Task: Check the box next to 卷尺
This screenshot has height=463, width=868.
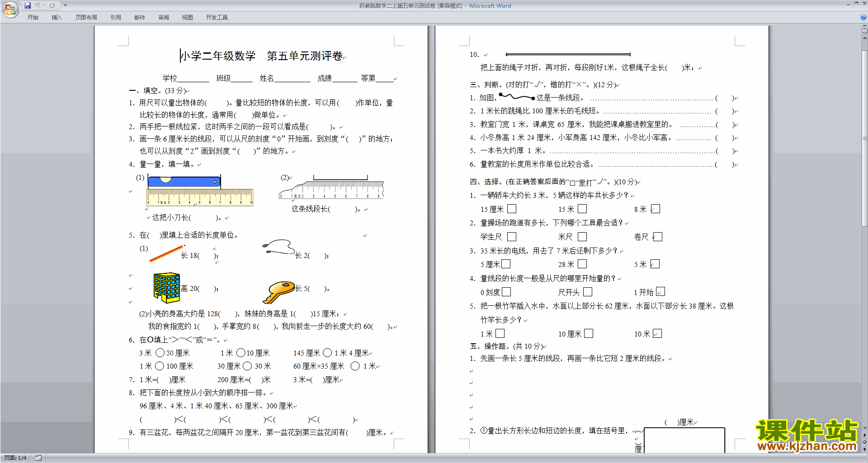Action: pos(658,237)
